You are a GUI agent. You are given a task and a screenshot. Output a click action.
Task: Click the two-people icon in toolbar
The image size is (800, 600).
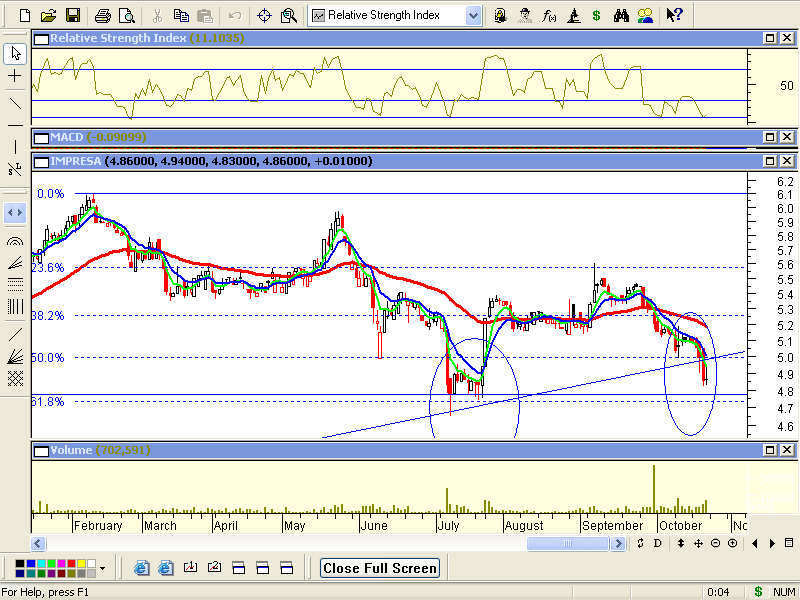tap(645, 16)
